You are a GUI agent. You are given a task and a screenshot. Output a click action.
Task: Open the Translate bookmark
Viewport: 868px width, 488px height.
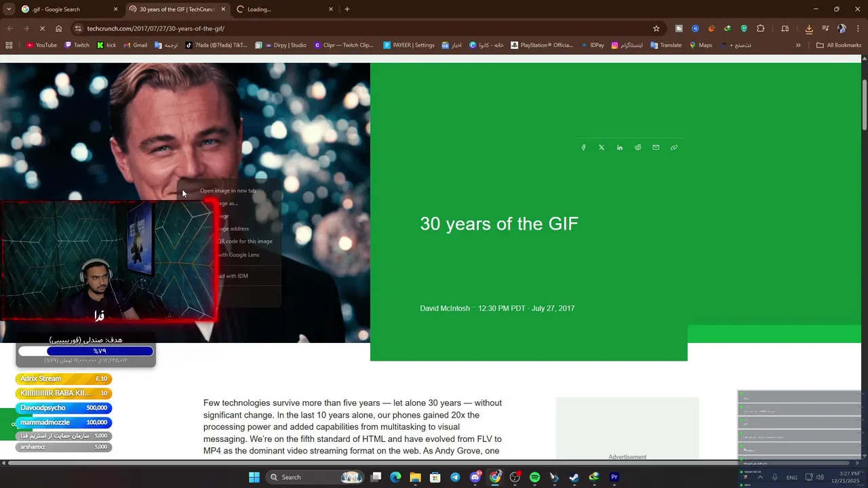[666, 45]
